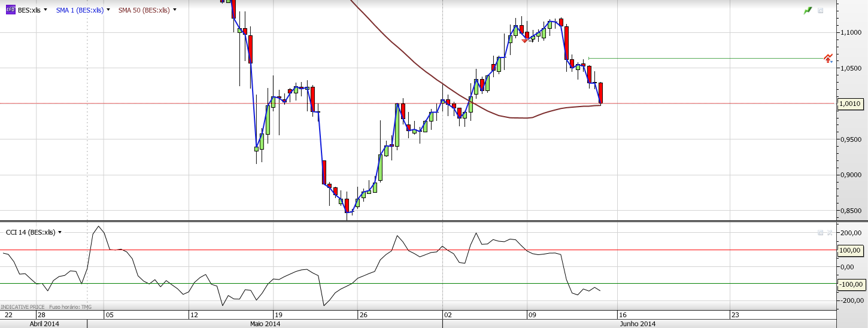This screenshot has width=868, height=328.
Task: Click the 200,00 CCI axis label
Action: 852,233
